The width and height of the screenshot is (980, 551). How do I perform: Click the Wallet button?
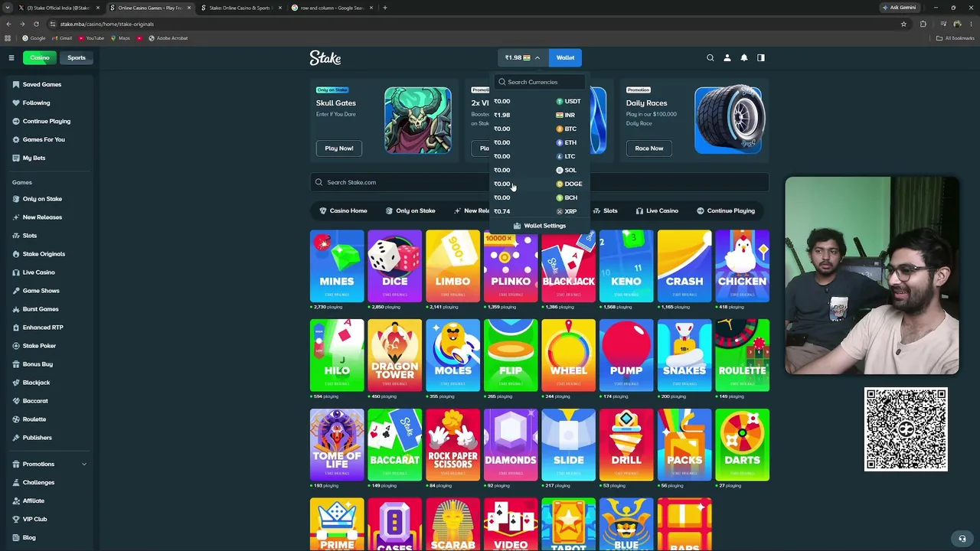565,57
